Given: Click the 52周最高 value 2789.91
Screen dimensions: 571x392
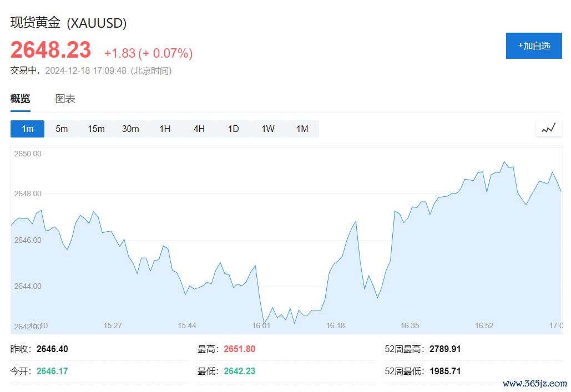Looking at the screenshot, I should (445, 349).
